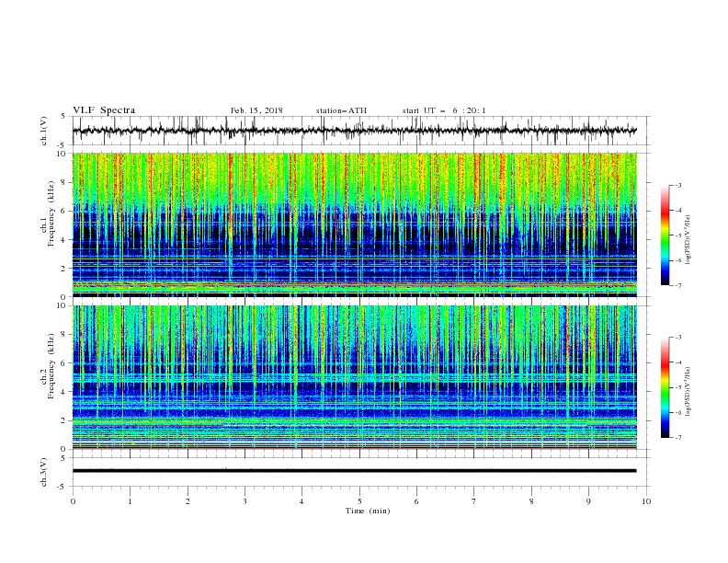Click time axis tick label "4"
The height and width of the screenshot is (563, 728).
(301, 501)
